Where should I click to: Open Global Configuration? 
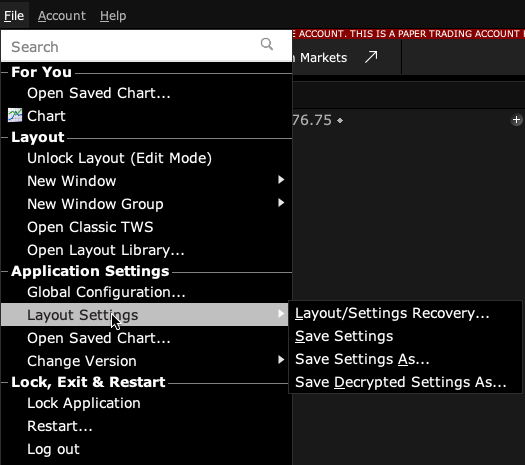(x=146, y=292)
